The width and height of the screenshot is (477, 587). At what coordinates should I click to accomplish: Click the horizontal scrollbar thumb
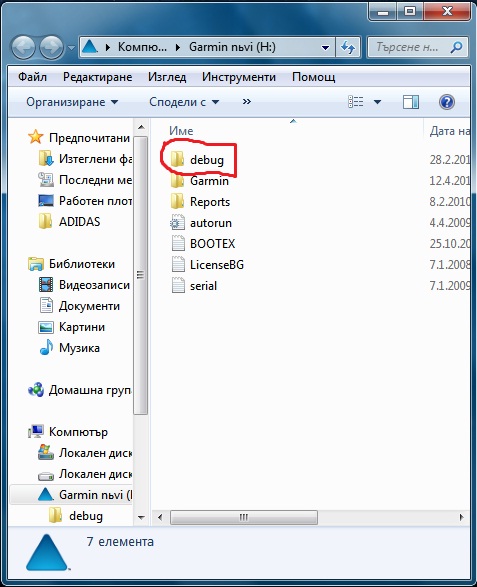pos(244,517)
